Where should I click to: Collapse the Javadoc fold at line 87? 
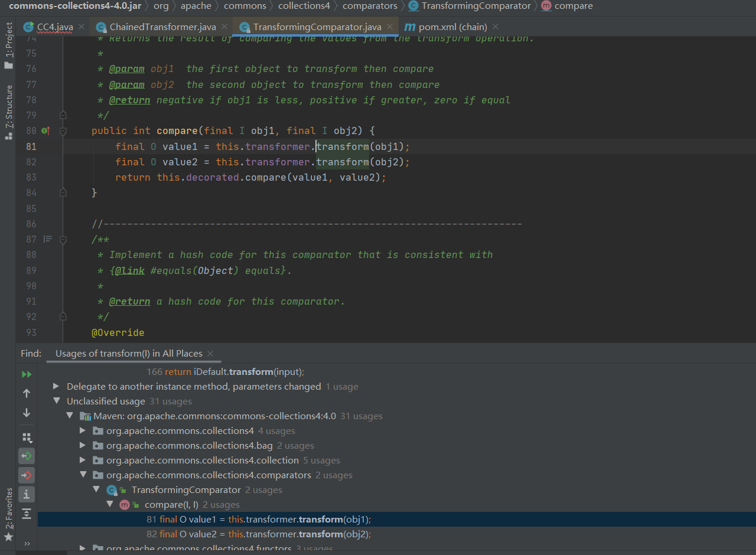[63, 239]
